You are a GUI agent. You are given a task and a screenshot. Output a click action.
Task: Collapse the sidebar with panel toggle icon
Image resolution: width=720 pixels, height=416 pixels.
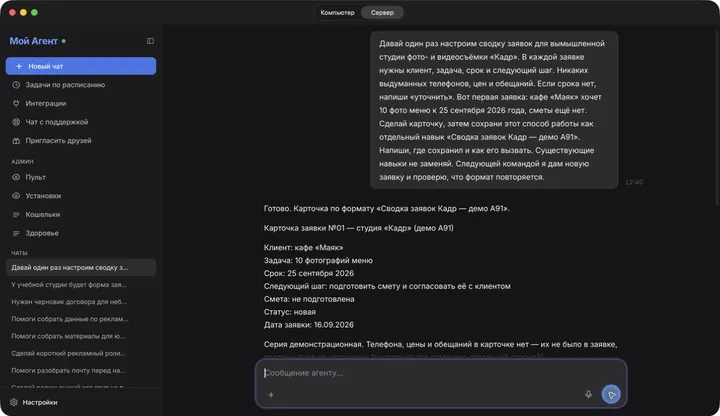(150, 41)
